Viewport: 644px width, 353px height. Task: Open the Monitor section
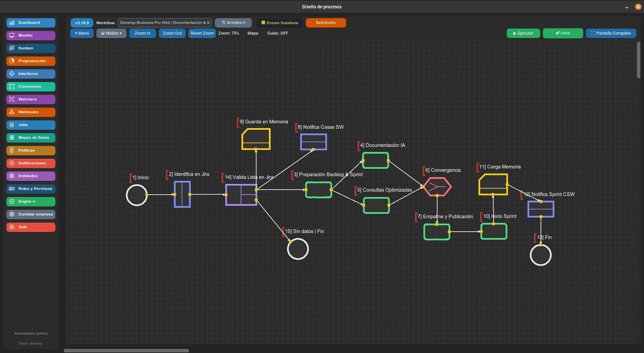(x=31, y=35)
